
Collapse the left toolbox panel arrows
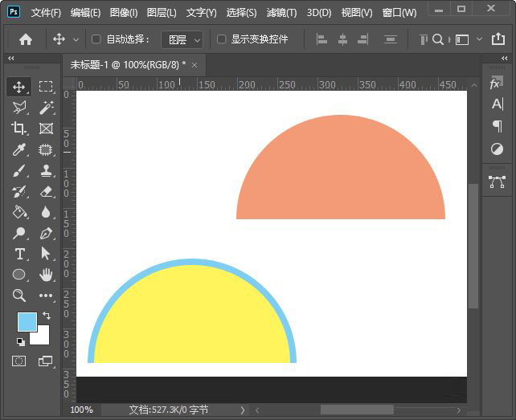[11, 58]
